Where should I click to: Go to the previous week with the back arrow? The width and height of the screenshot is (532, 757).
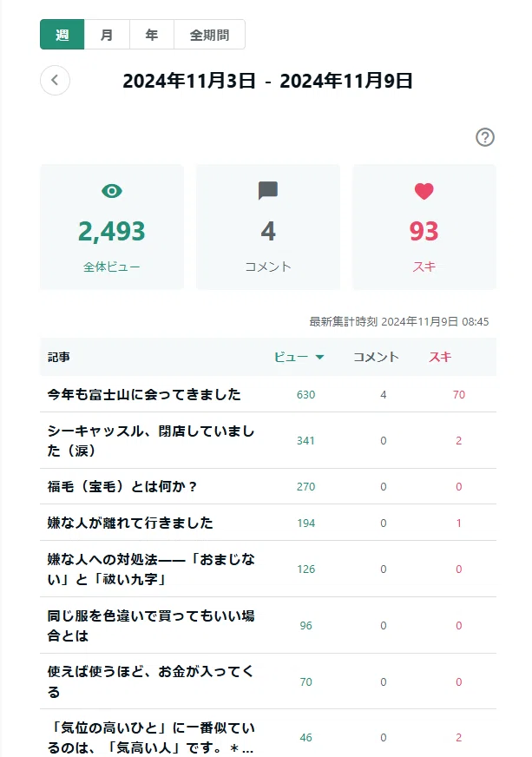(55, 80)
